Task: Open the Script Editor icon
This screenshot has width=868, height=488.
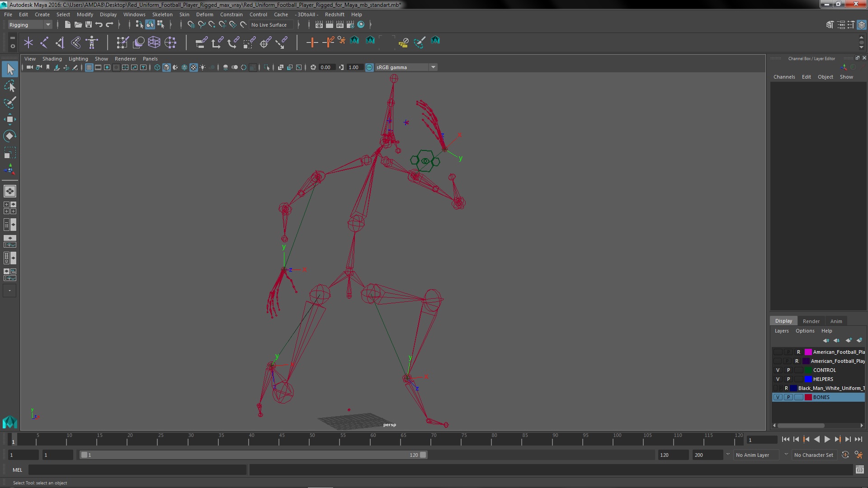Action: pyautogui.click(x=859, y=470)
